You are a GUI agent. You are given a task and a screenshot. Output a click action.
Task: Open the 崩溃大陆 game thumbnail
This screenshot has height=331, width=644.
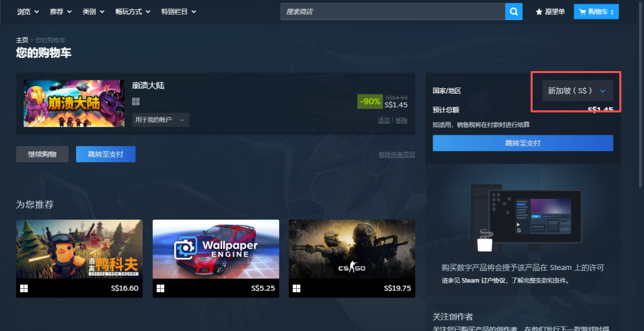point(74,103)
